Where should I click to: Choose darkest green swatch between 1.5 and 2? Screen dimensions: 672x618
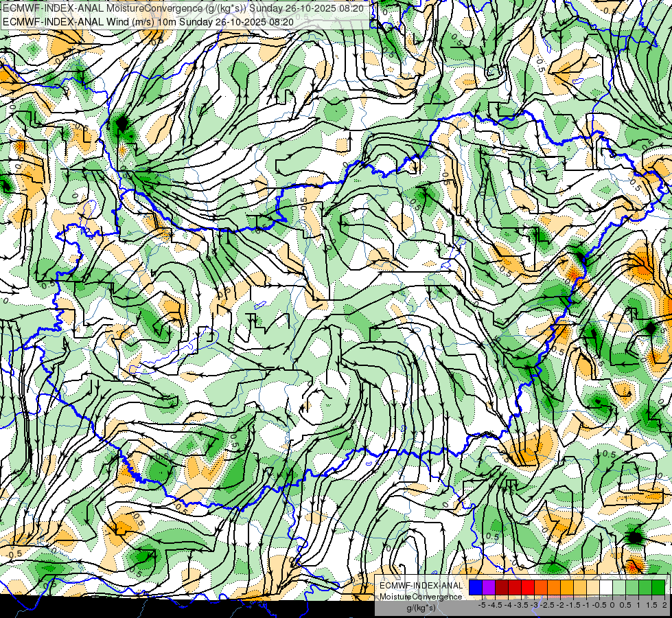click(x=658, y=588)
